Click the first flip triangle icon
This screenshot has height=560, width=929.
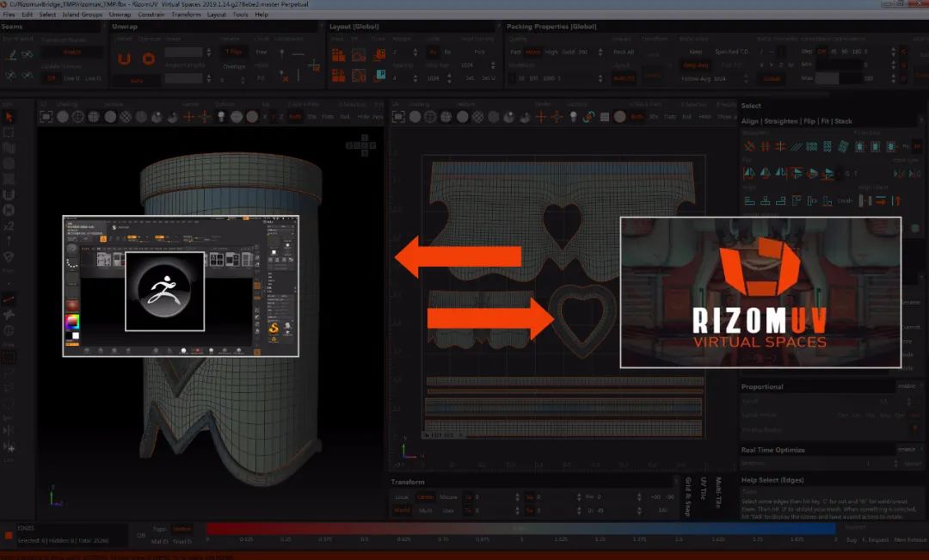coord(749,173)
